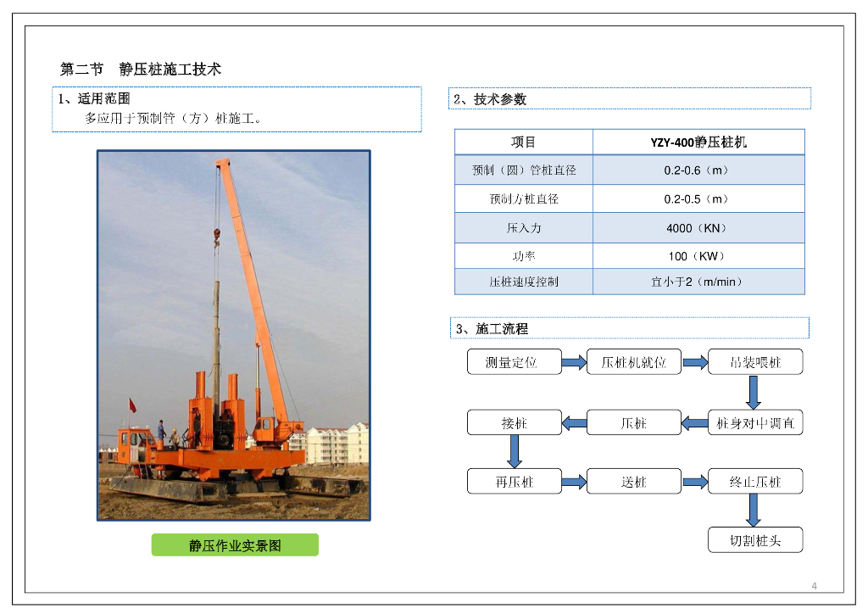
Task: Click value 100（KW）
Action: (698, 256)
